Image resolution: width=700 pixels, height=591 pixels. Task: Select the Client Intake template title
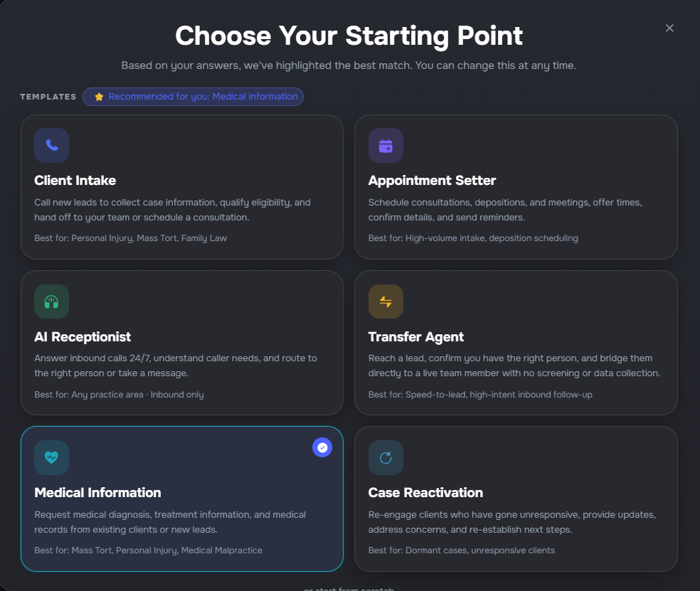[x=75, y=180]
